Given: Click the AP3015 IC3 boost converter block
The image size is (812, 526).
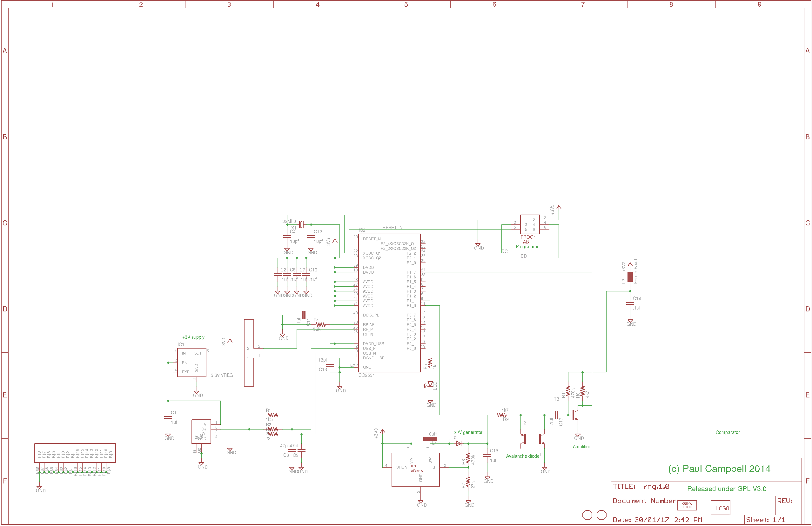Looking at the screenshot, I should click(415, 469).
